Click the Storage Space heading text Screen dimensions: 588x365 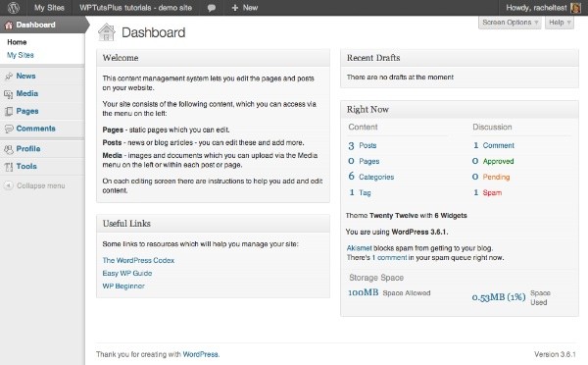(x=376, y=278)
